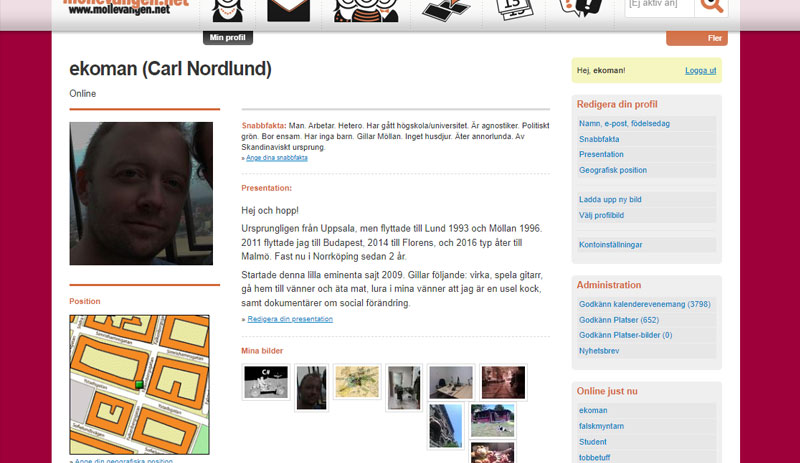Open the map places icon

[446, 10]
